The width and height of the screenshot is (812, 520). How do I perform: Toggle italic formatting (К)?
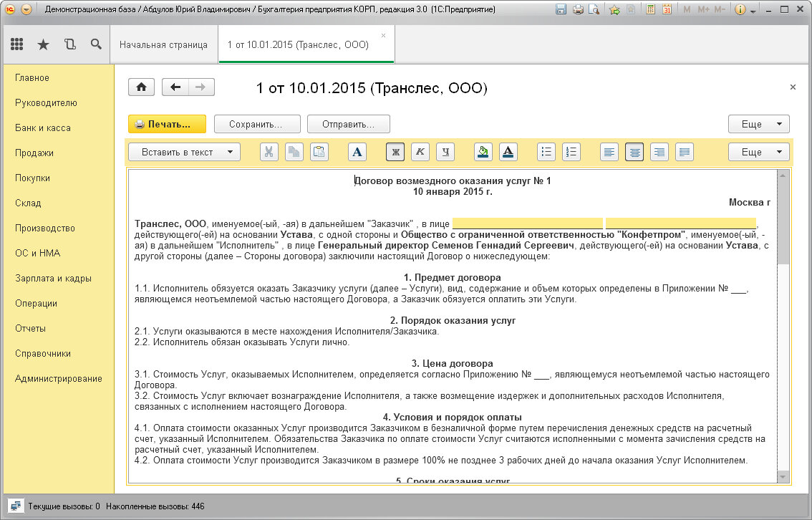pyautogui.click(x=420, y=153)
